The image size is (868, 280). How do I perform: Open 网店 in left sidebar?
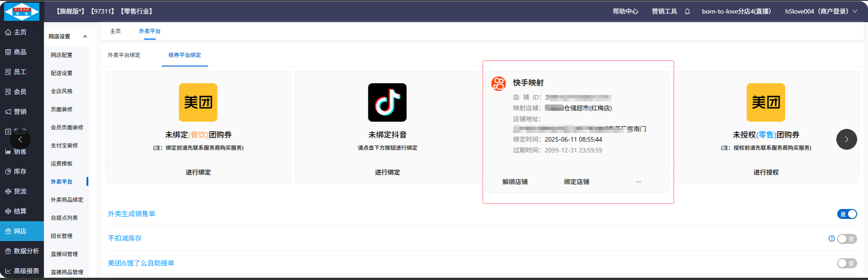point(22,231)
